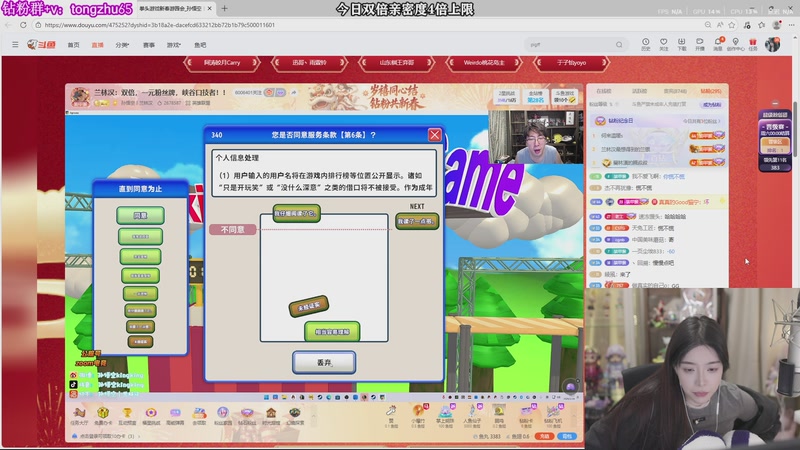800x450 pixels.
Task: Click the Windows Start icon in streamed taskbar
Action: tap(266, 397)
